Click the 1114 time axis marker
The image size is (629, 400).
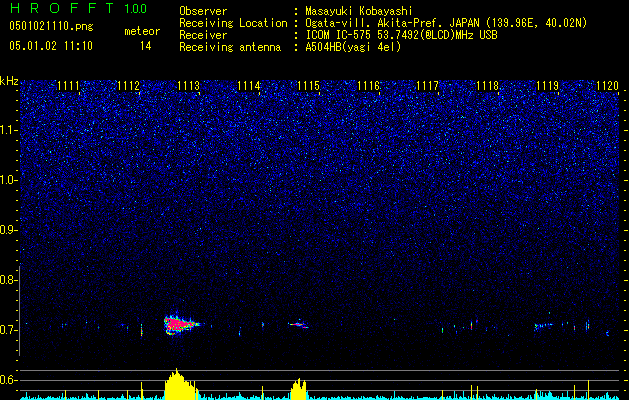(248, 85)
